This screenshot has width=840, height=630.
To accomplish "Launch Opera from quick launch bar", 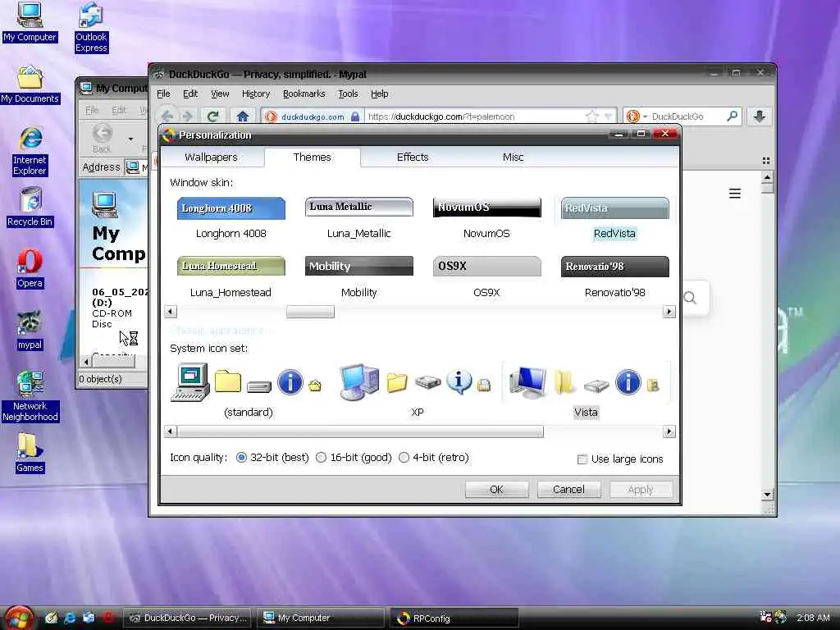I will point(107,618).
